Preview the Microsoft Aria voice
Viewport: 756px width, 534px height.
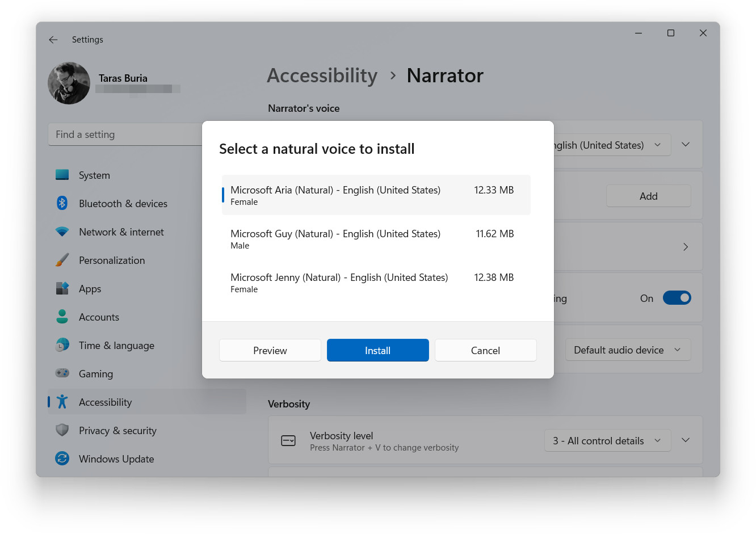270,350
